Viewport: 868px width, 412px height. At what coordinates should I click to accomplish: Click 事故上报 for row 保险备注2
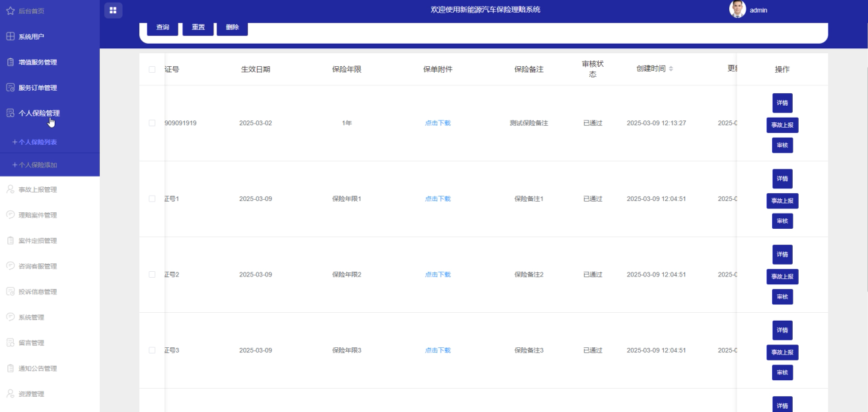(x=782, y=276)
